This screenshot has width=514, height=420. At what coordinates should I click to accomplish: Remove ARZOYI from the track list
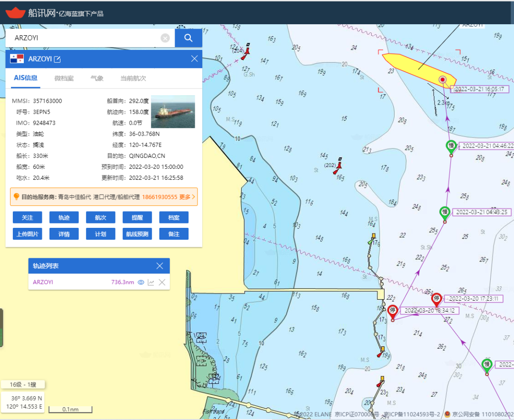click(162, 282)
